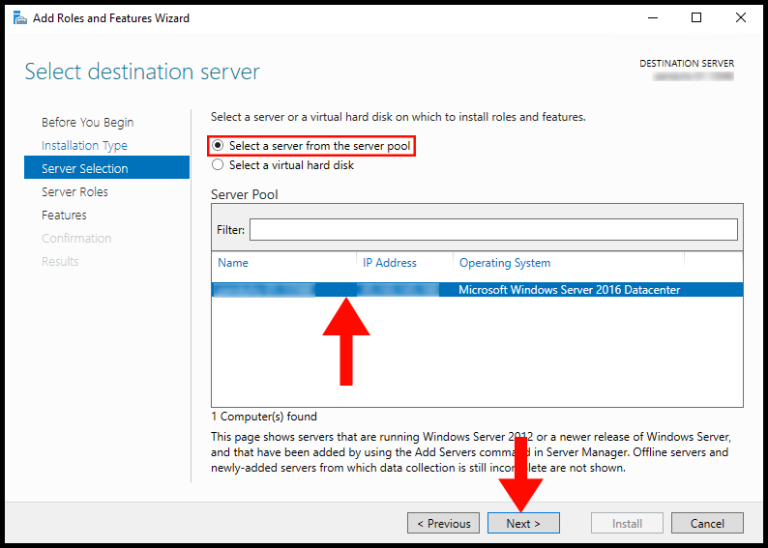The width and height of the screenshot is (768, 548).
Task: Minimize the wizard window
Action: coord(654,18)
